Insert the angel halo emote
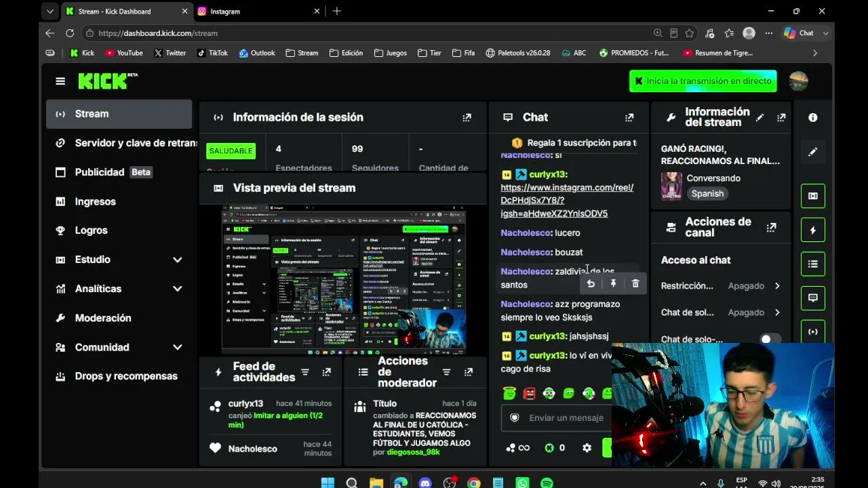 point(509,393)
